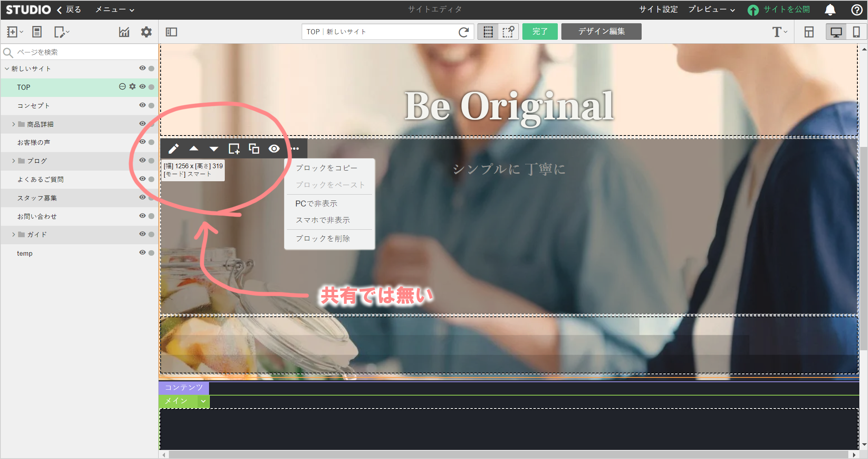Expand the 商品詳細 folder
The image size is (868, 459).
click(13, 124)
